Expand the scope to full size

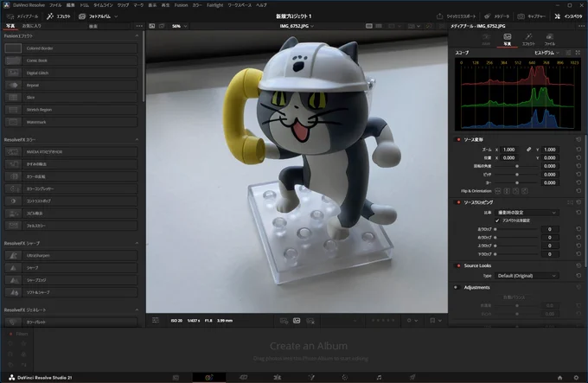coord(578,53)
